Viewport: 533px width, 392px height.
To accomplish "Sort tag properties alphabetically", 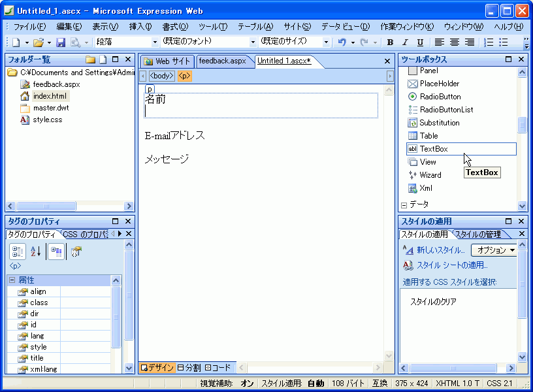I will [36, 252].
